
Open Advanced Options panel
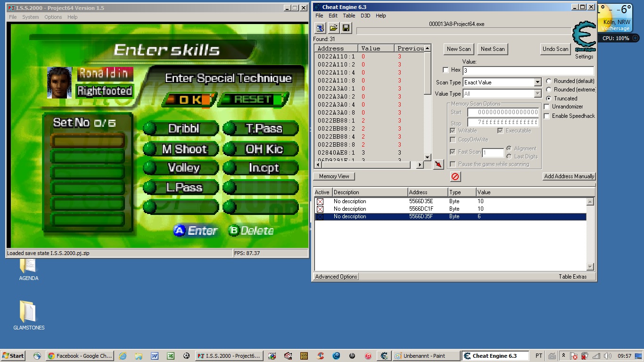pyautogui.click(x=336, y=277)
